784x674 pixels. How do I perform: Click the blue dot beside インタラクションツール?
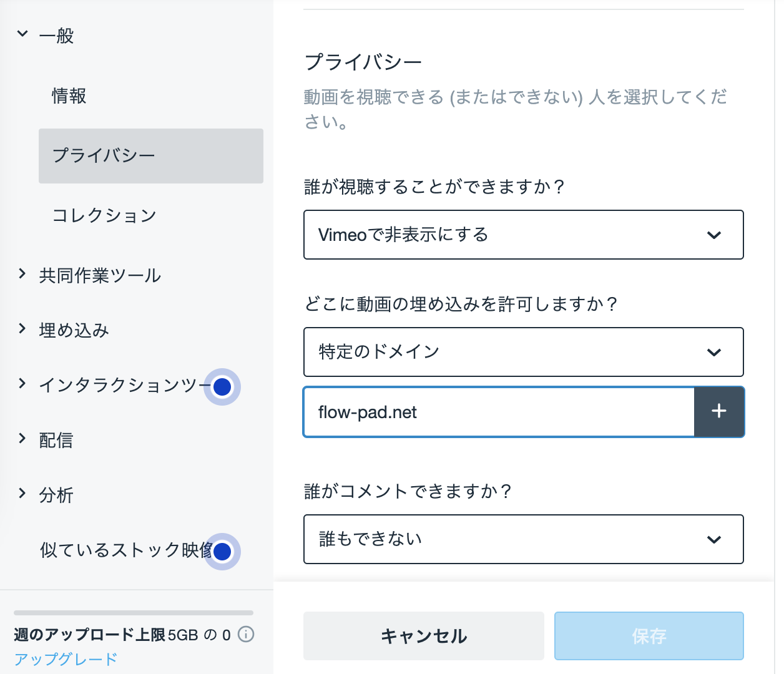tap(222, 387)
